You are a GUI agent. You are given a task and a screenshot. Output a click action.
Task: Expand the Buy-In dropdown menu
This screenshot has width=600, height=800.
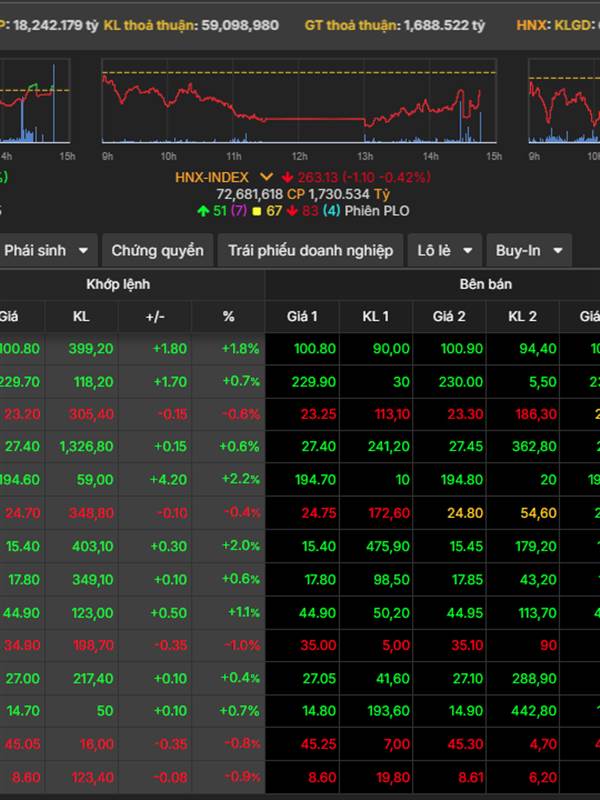(x=529, y=251)
